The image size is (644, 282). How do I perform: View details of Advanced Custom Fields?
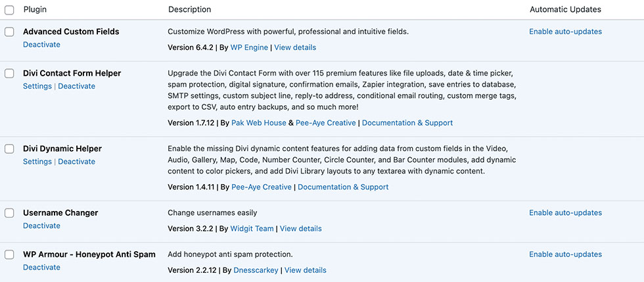coord(295,48)
